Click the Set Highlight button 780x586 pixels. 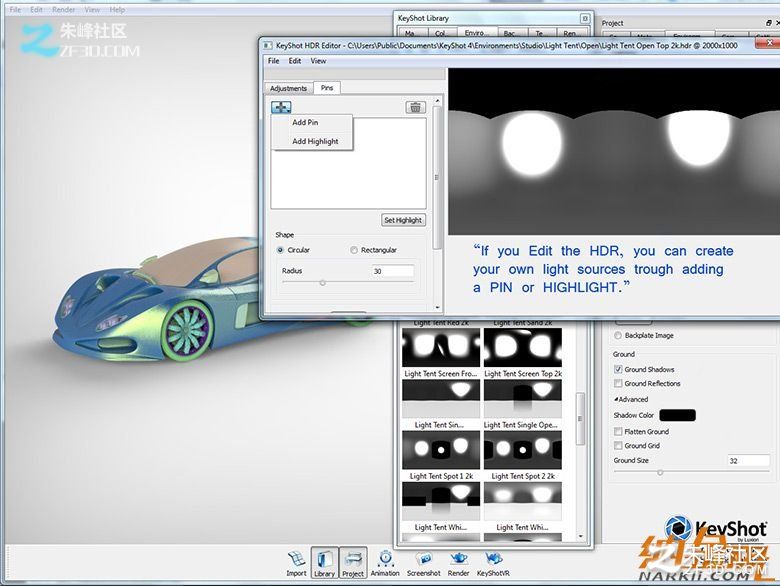403,220
